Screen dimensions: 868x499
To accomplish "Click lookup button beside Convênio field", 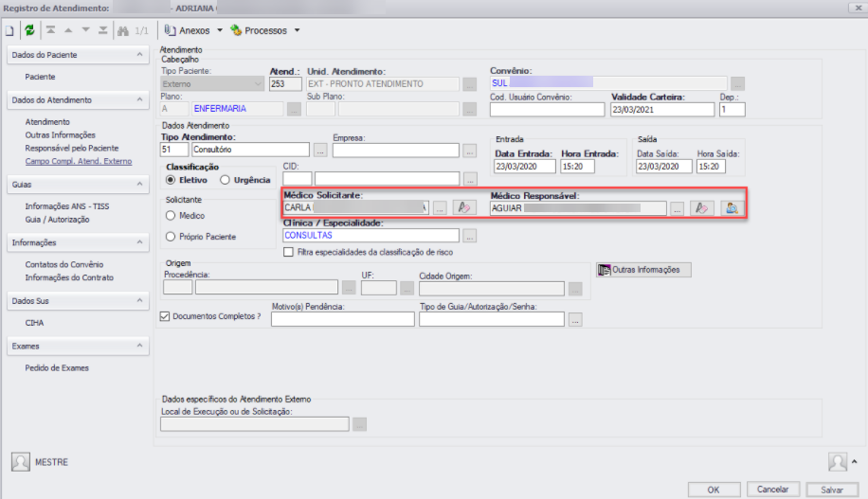I will click(x=737, y=83).
